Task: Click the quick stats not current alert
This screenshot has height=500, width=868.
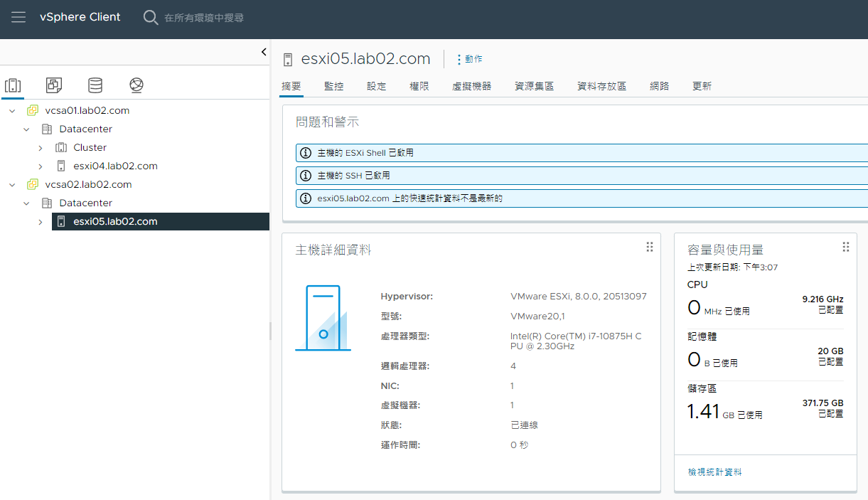Action: (582, 198)
